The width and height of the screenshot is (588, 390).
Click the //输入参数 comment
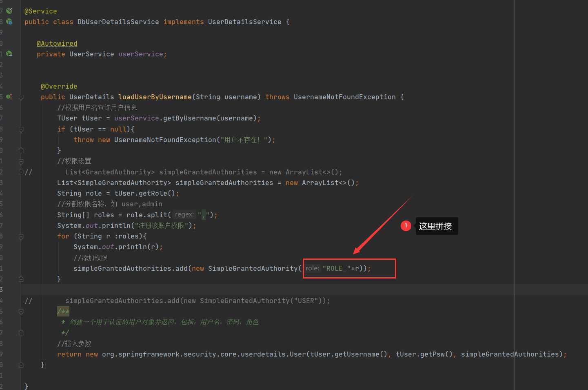(x=74, y=343)
